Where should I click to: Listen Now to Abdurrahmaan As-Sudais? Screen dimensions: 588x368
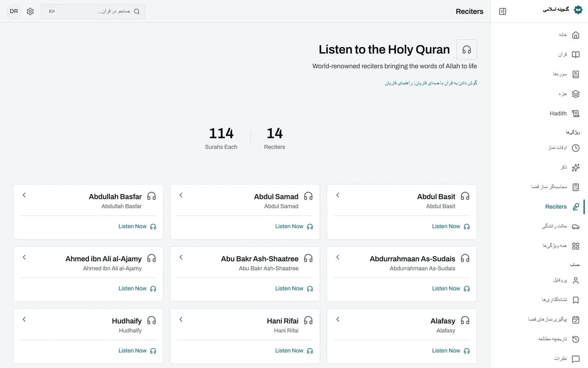451,289
